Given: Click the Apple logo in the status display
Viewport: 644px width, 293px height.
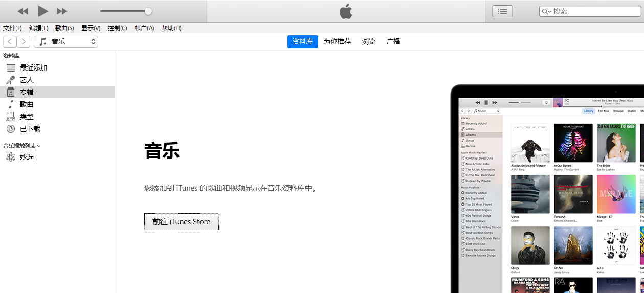Looking at the screenshot, I should (x=346, y=11).
